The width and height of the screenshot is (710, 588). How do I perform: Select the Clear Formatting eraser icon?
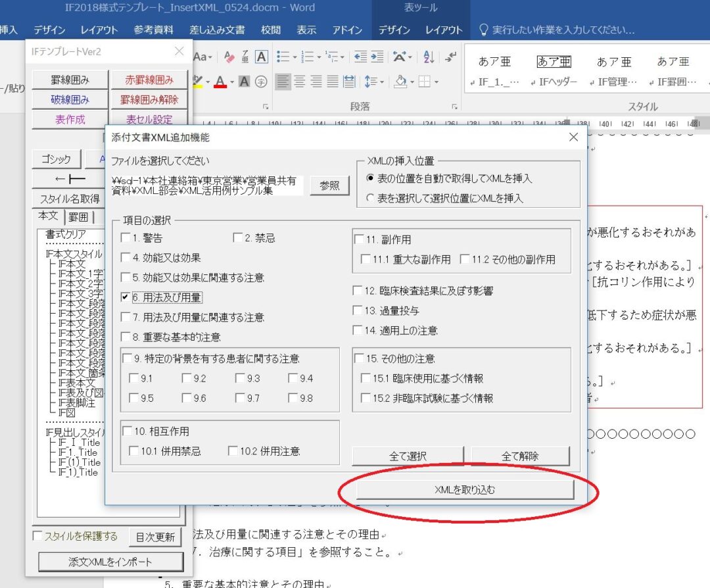229,57
